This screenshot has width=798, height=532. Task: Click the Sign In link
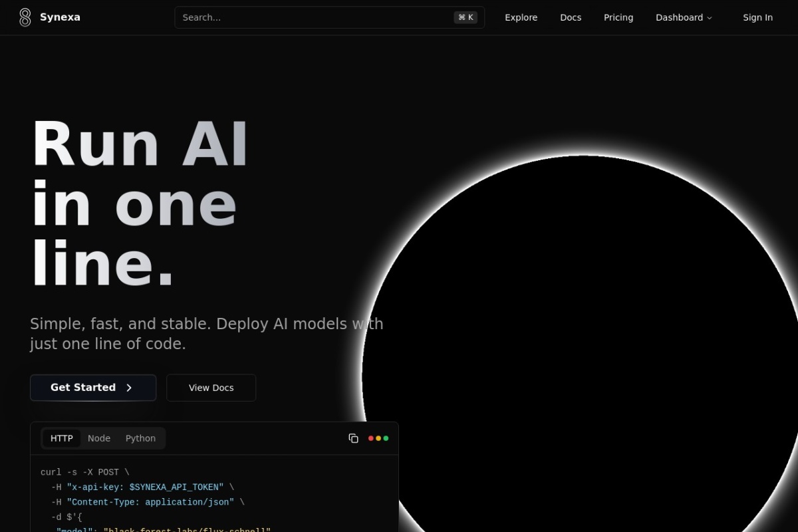click(757, 17)
